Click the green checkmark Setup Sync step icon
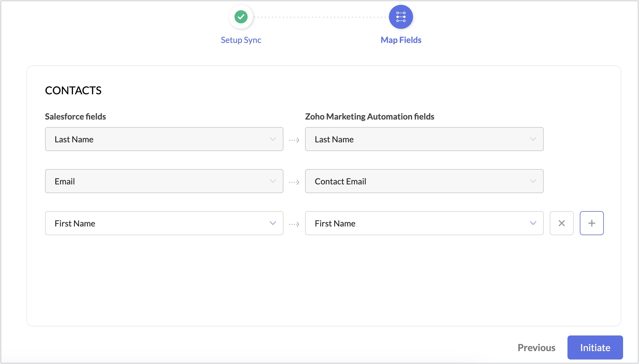This screenshot has width=639, height=364. pos(241,17)
